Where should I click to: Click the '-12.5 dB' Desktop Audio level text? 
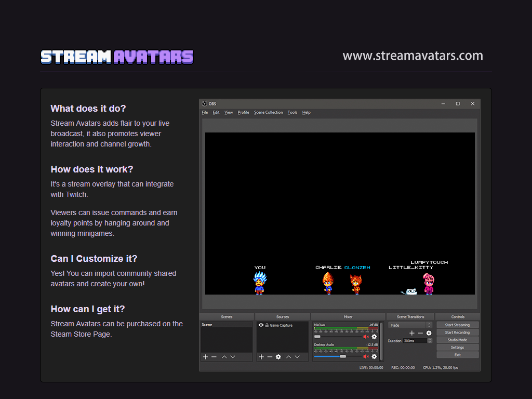[x=372, y=345]
